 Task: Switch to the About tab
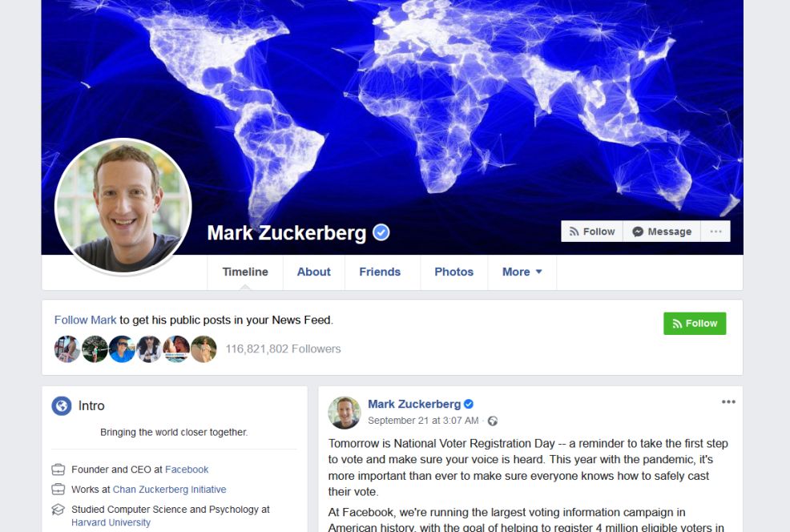pos(313,272)
